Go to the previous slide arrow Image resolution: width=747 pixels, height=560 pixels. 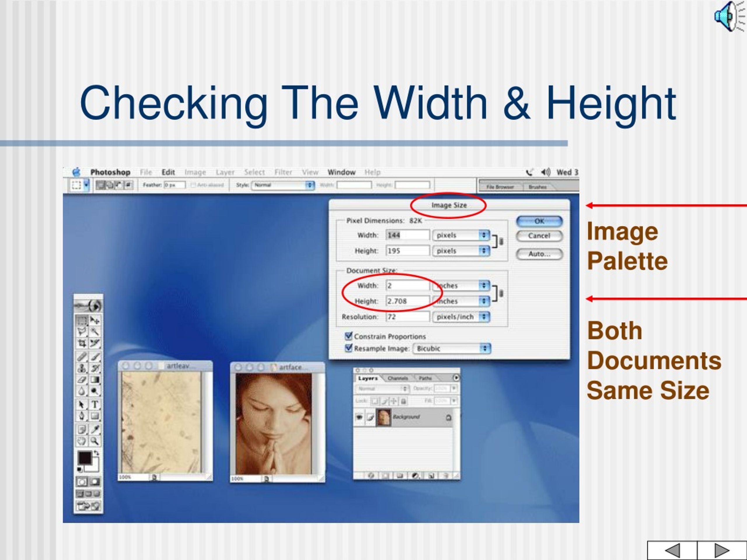[672, 551]
